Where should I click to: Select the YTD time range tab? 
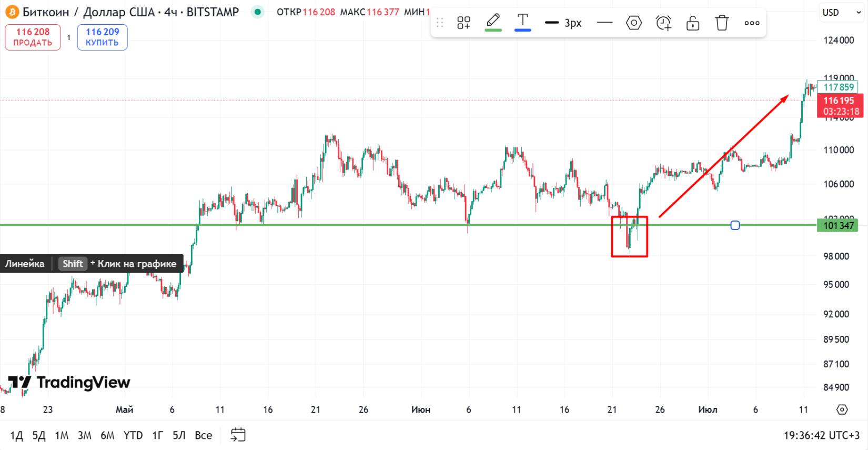[x=133, y=435]
